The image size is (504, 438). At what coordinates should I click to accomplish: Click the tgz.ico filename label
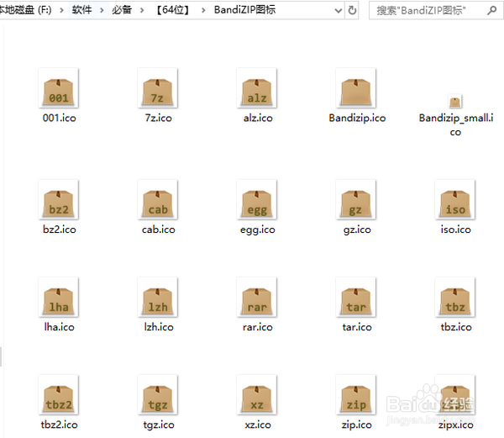(159, 425)
